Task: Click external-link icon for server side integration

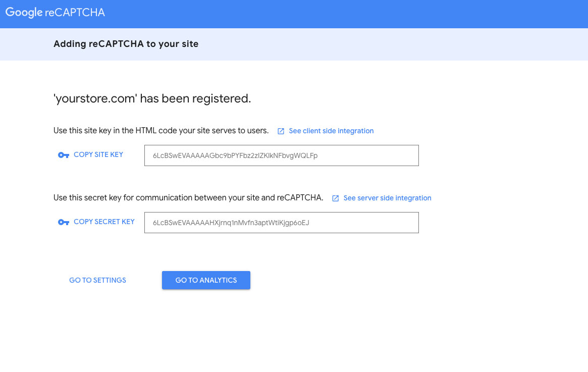Action: pos(336,198)
